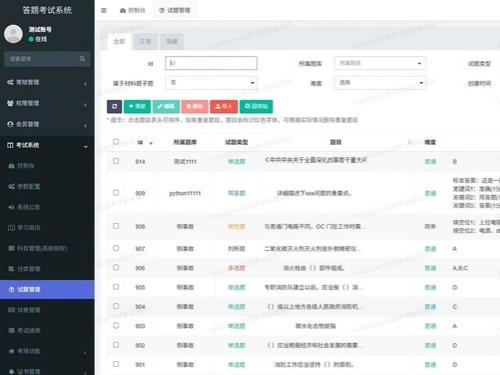Click the 难度 column header

pos(430,142)
